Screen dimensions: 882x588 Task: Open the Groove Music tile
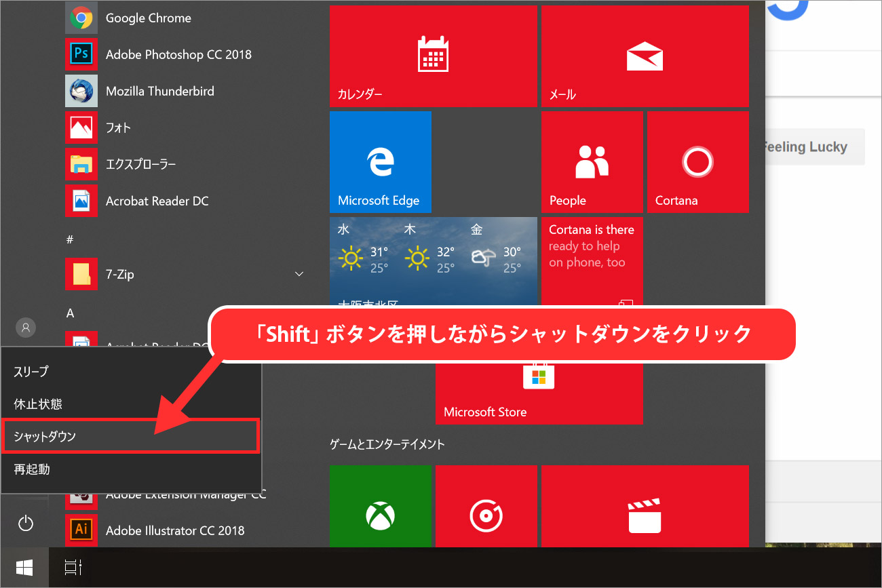click(x=486, y=506)
